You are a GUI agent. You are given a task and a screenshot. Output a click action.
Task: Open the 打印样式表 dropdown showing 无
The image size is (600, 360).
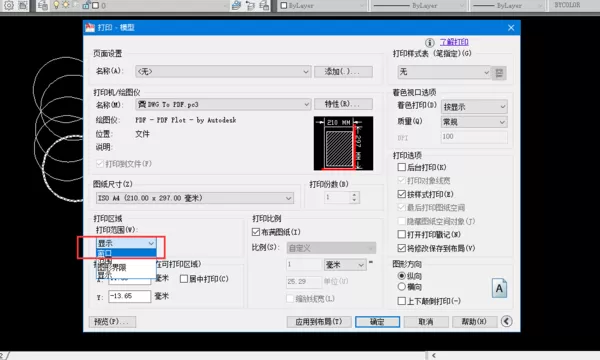click(x=444, y=72)
